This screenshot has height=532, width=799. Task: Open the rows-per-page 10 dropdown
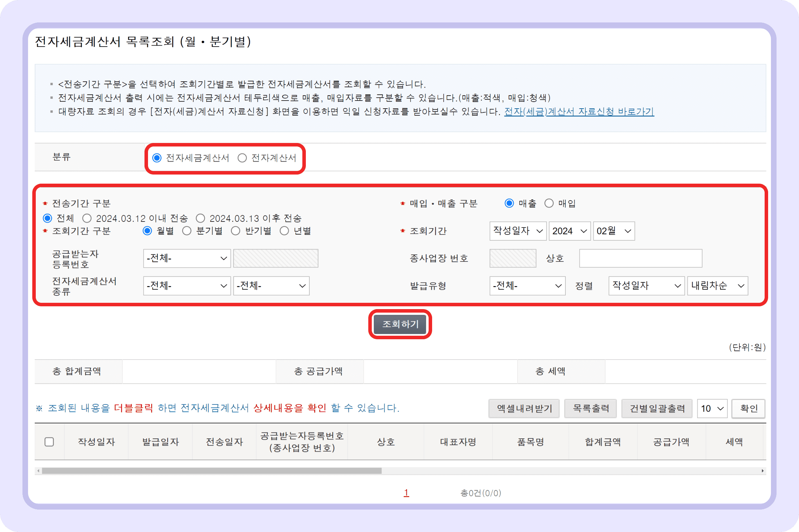[x=712, y=408]
